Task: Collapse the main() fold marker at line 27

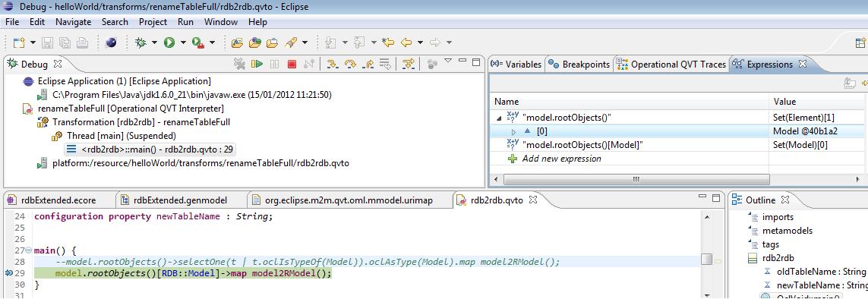Action: tap(28, 250)
